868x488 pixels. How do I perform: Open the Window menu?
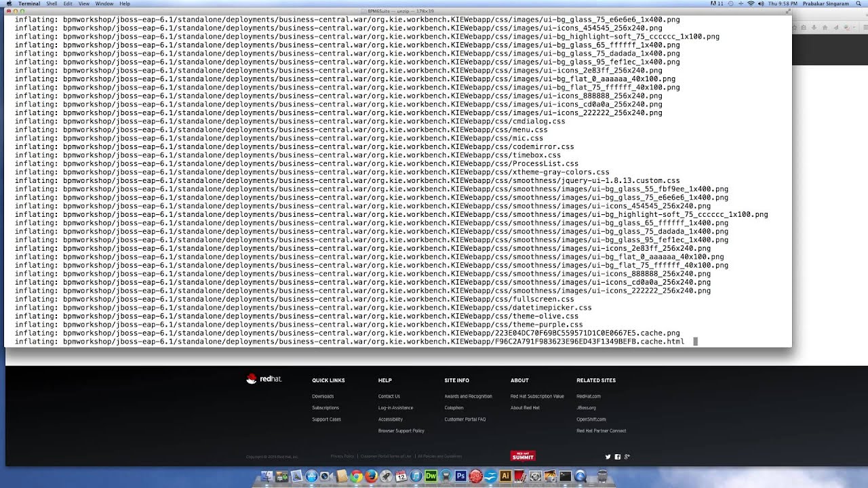(x=104, y=4)
